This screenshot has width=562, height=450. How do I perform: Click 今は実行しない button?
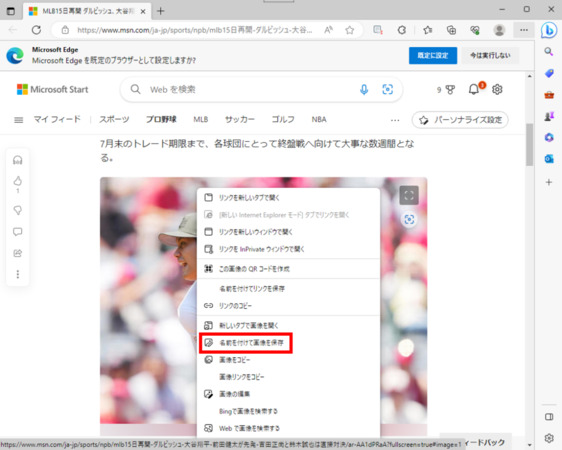tap(490, 56)
